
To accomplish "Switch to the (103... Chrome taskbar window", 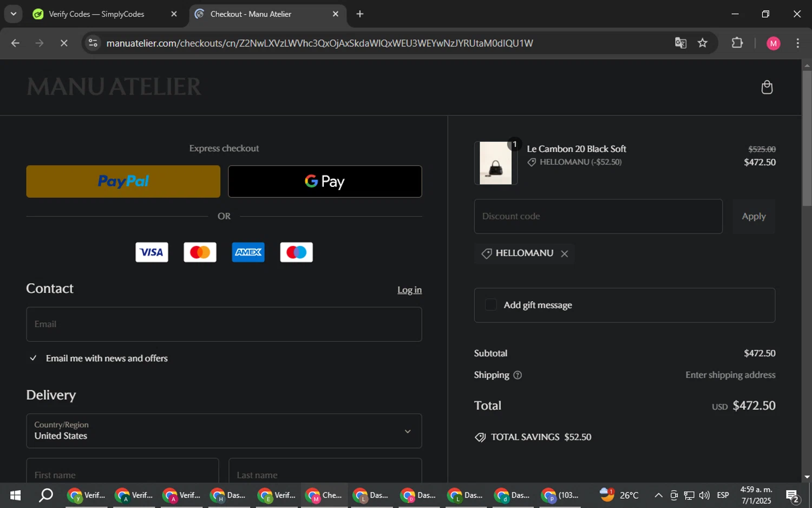I will (561, 495).
